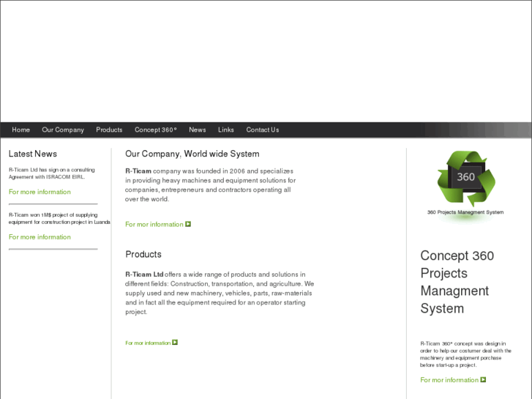Screen dimensions: 532x399
Task: Open the News navigation item
Action: (197, 130)
